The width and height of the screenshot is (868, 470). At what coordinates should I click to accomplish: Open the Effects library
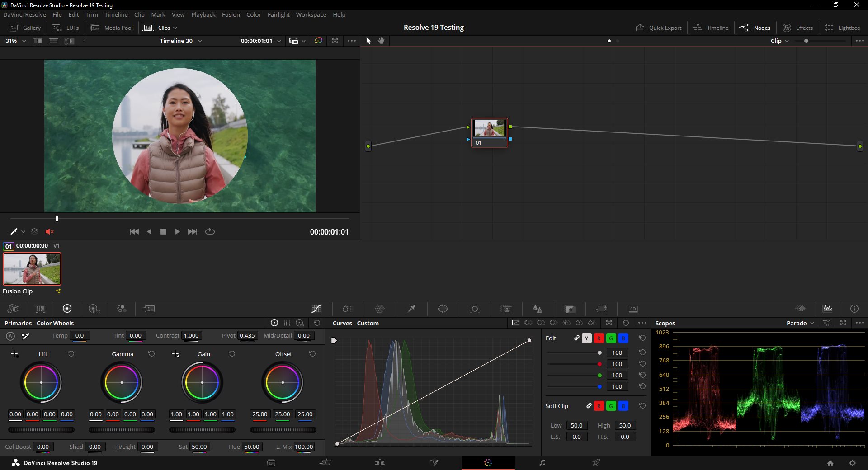797,28
